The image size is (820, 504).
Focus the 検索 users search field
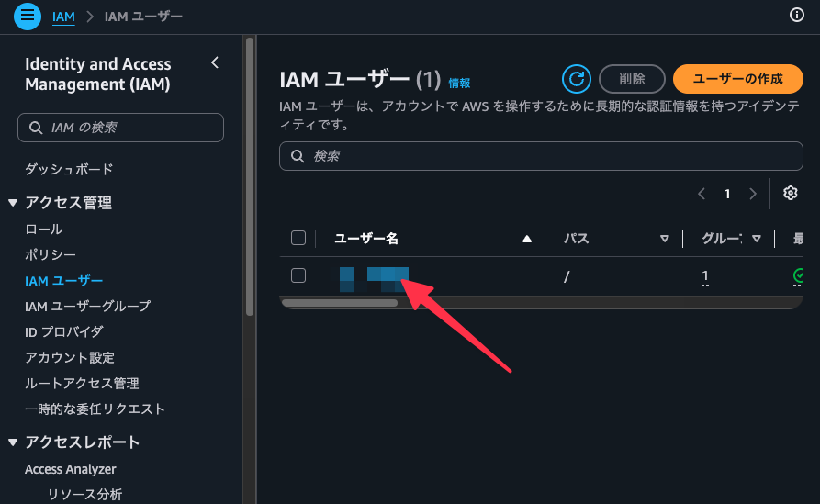(541, 156)
